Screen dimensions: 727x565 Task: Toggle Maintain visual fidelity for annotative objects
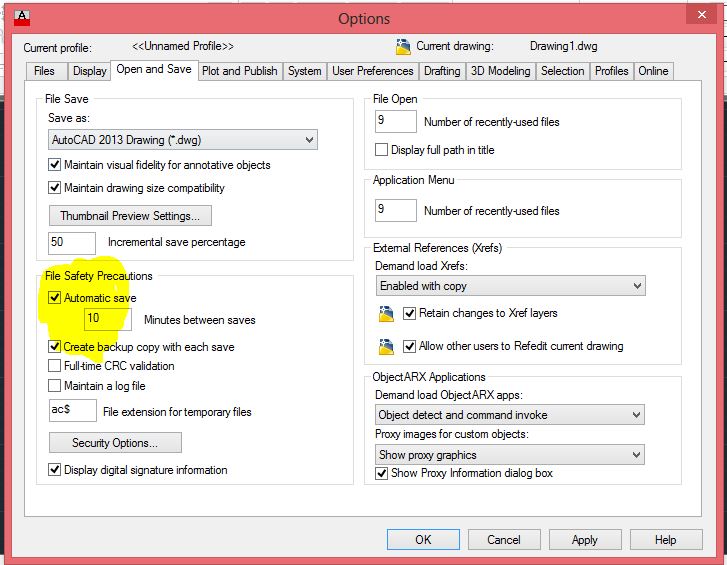[x=55, y=165]
